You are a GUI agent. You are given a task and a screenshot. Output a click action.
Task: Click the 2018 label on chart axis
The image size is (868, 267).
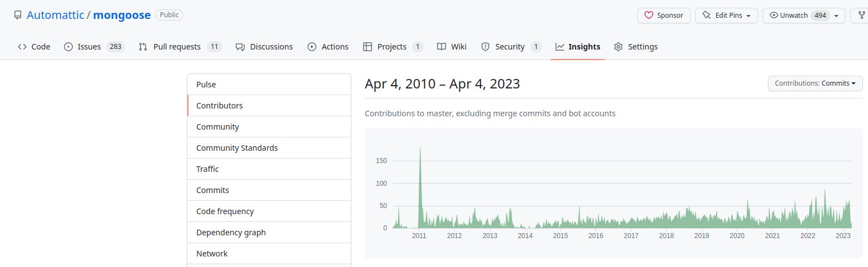[x=667, y=236]
